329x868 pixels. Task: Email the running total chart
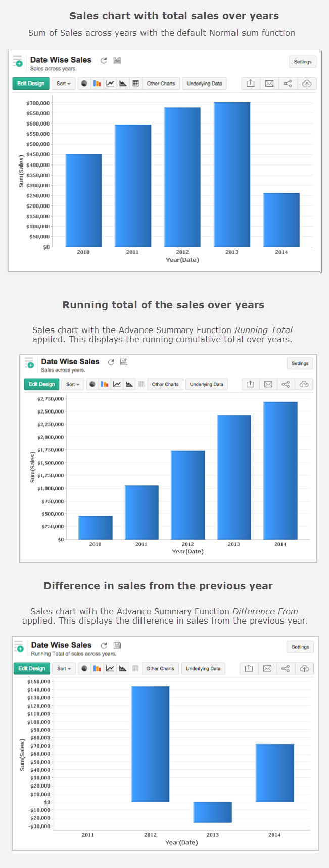(268, 384)
